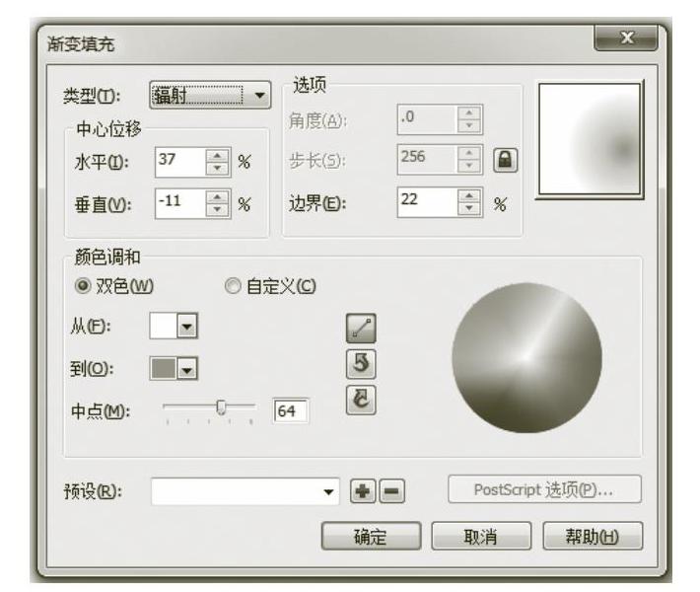Increase 垂直 vertical value with up arrow
Screen dimensions: 700x592
point(218,197)
